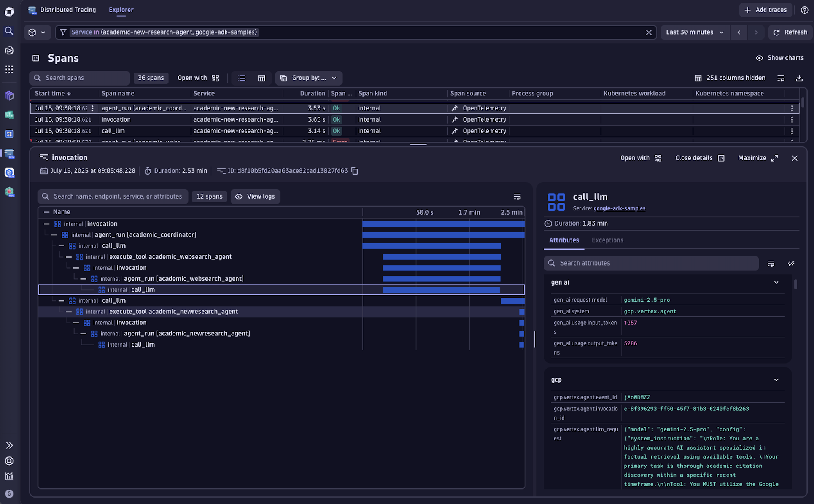Open the Group by dropdown
Screen dimensions: 814x504
308,78
